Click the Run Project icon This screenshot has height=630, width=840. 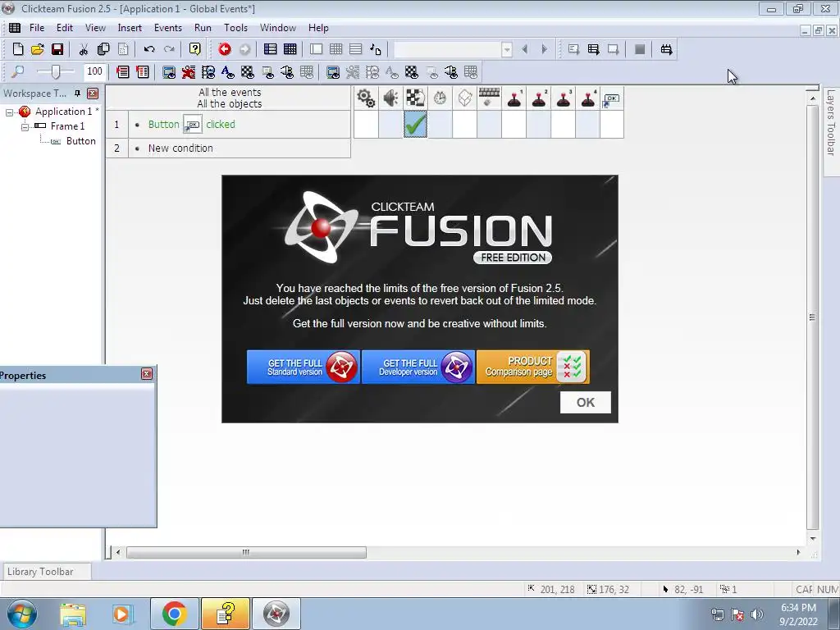(573, 49)
